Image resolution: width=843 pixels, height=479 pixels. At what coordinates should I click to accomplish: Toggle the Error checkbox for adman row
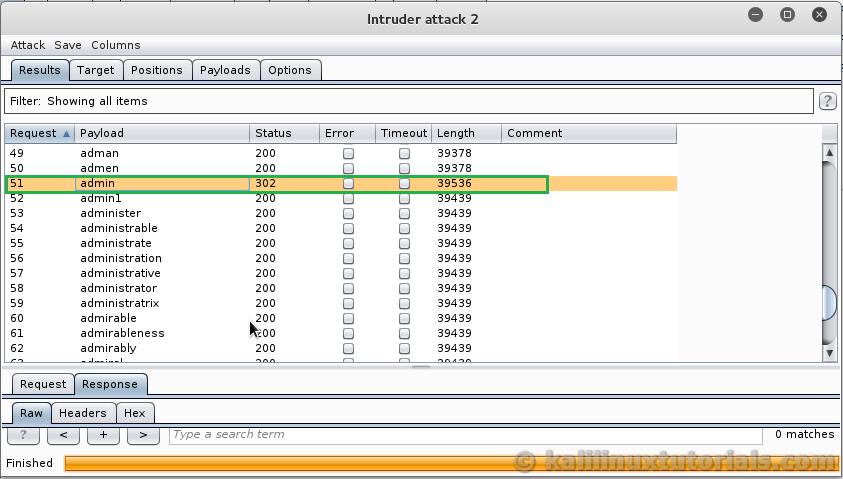tap(348, 154)
